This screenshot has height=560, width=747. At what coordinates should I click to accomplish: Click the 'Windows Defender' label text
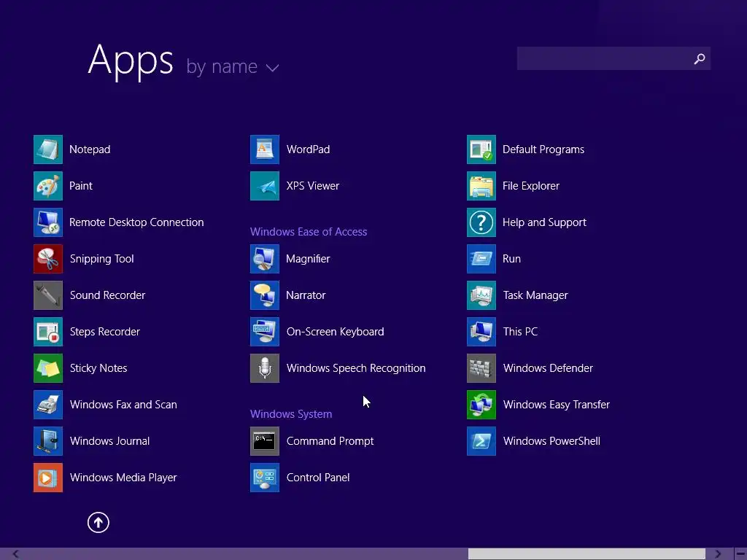548,368
